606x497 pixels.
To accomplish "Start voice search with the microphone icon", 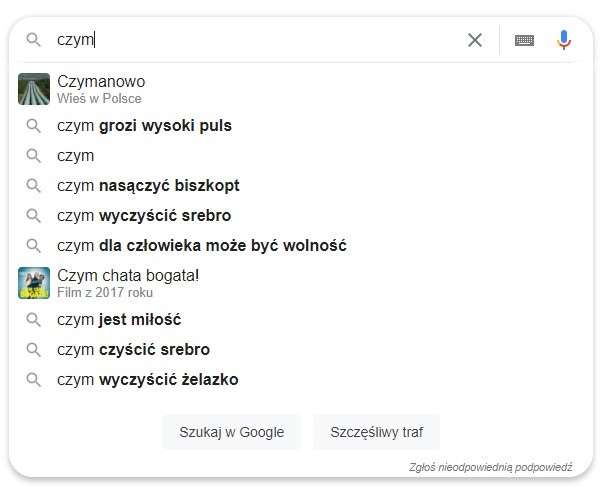I will [564, 40].
